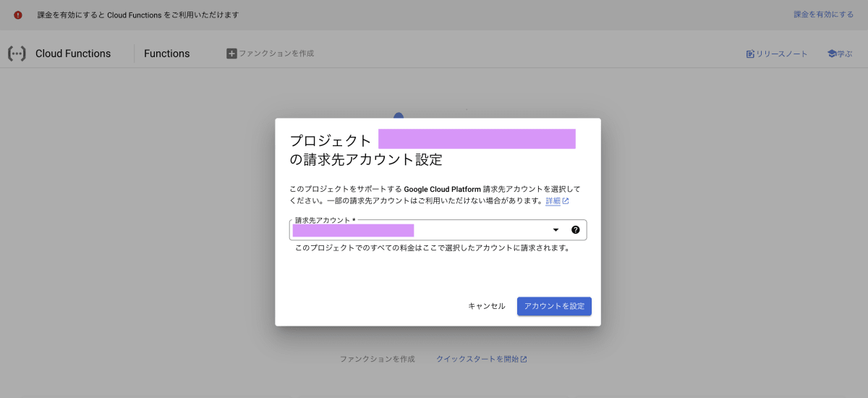Open the billing account dropdown arrow
The image size is (868, 398).
point(556,230)
